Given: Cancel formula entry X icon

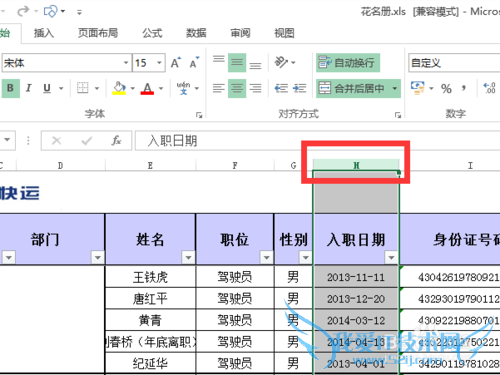Looking at the screenshot, I should pos(57,141).
